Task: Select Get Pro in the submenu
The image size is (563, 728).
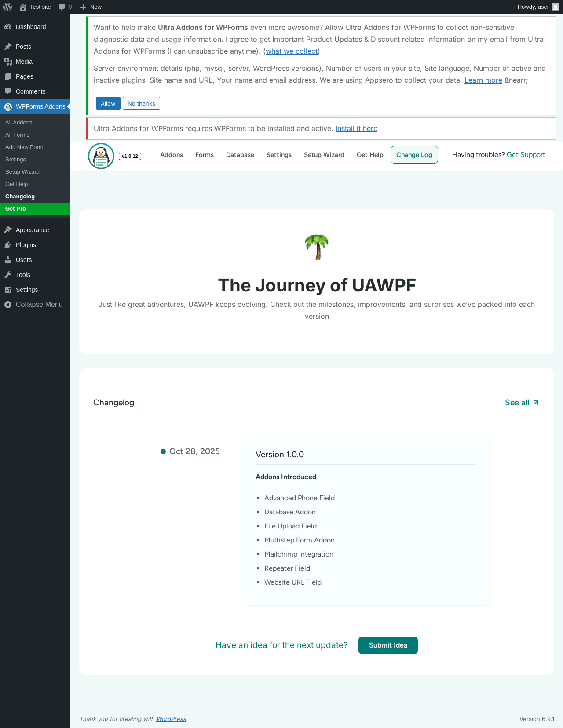Action: click(x=35, y=209)
